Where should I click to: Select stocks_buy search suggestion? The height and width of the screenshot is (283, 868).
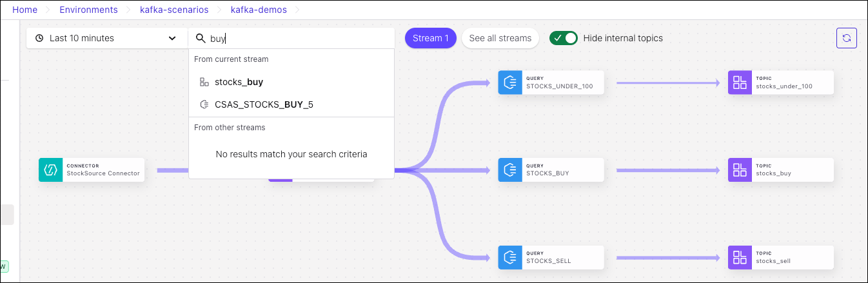click(239, 82)
